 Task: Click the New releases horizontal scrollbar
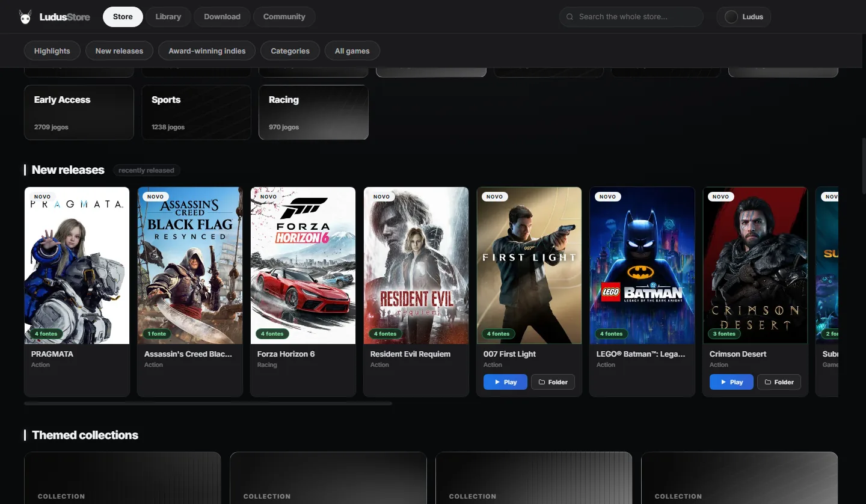pos(208,404)
